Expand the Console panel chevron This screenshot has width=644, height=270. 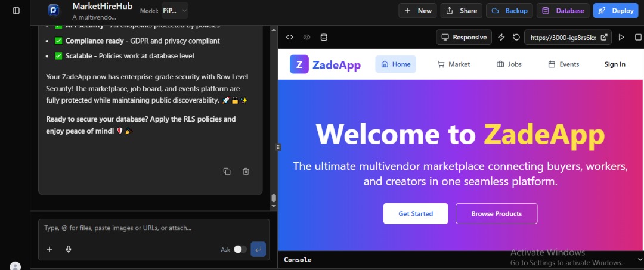click(639, 259)
